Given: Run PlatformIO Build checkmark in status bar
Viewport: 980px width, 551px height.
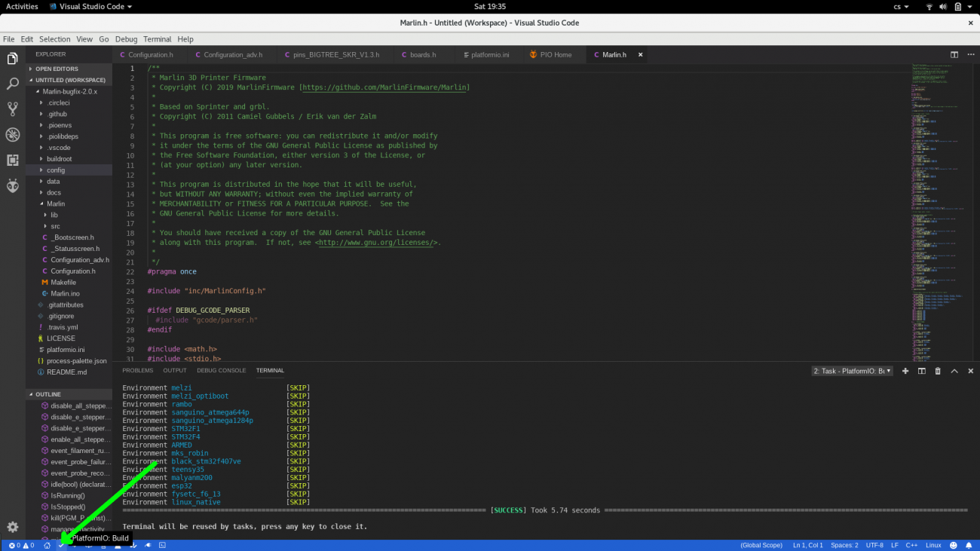Looking at the screenshot, I should pyautogui.click(x=61, y=545).
